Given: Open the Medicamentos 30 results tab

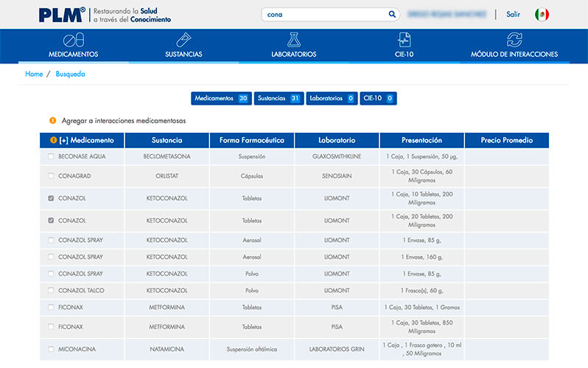Looking at the screenshot, I should (221, 98).
